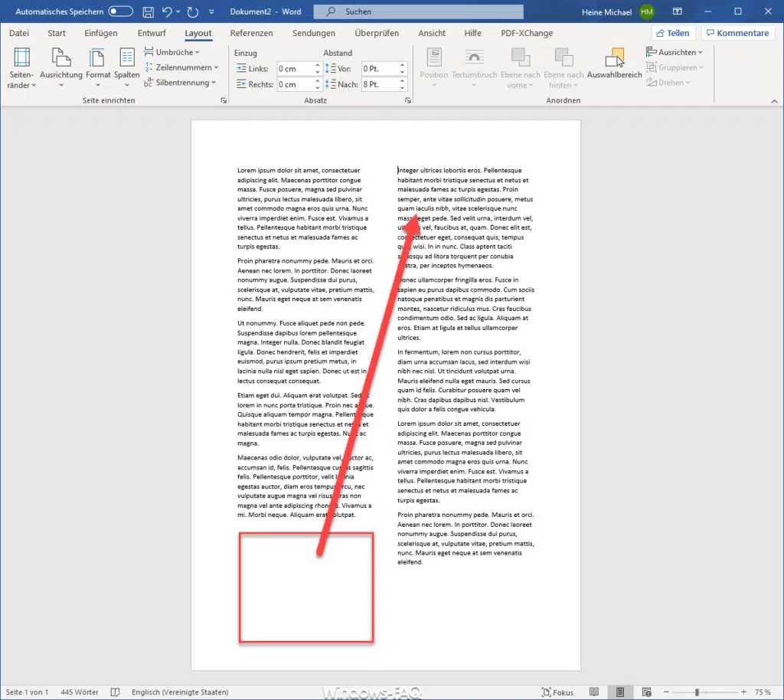Adjust the zoom slider
This screenshot has width=784, height=700.
[x=697, y=692]
